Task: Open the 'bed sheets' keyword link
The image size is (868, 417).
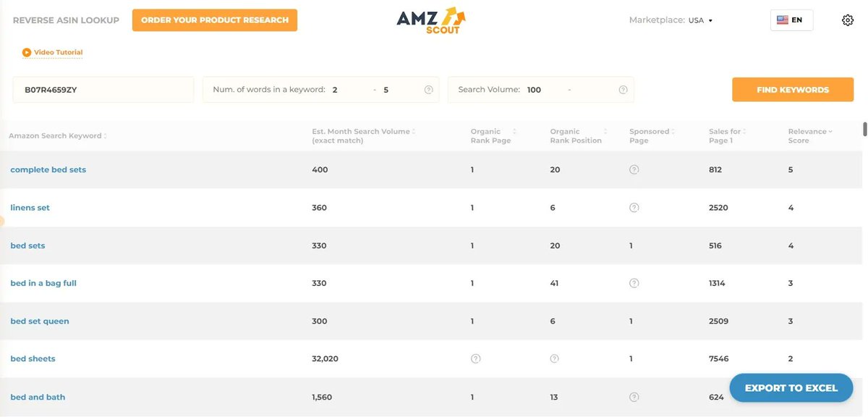Action: pos(33,359)
